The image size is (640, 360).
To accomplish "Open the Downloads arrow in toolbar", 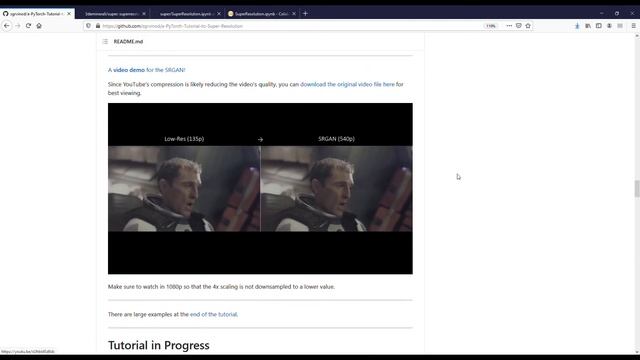I will click(577, 26).
